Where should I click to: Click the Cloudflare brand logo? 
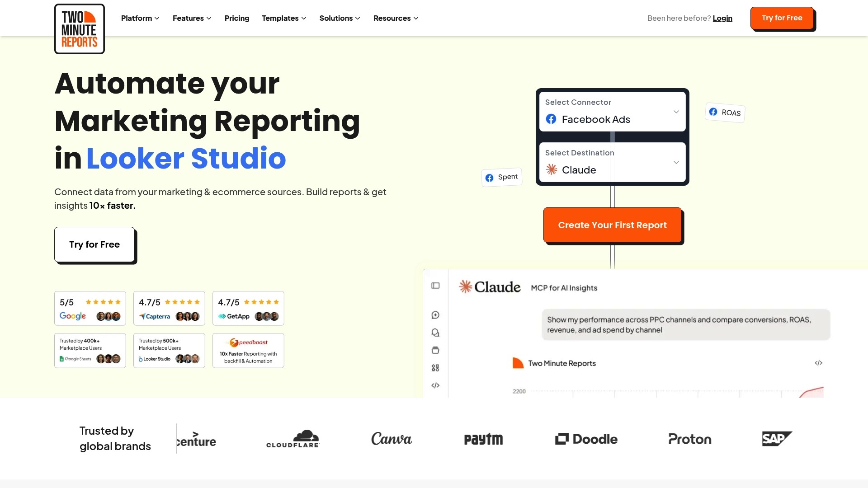(x=293, y=439)
